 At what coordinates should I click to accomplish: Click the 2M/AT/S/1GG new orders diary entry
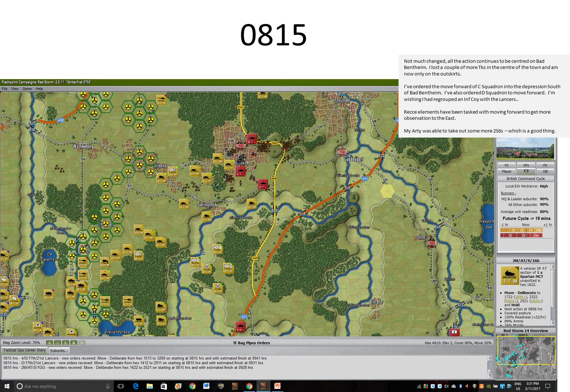point(128,368)
